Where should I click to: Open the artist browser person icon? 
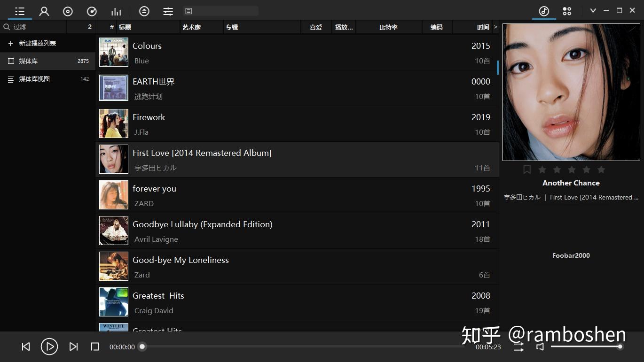pyautogui.click(x=44, y=11)
